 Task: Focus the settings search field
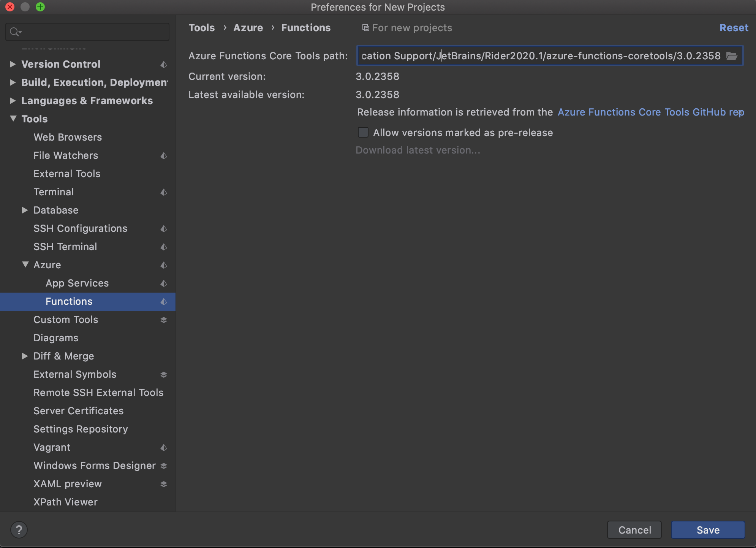(87, 32)
